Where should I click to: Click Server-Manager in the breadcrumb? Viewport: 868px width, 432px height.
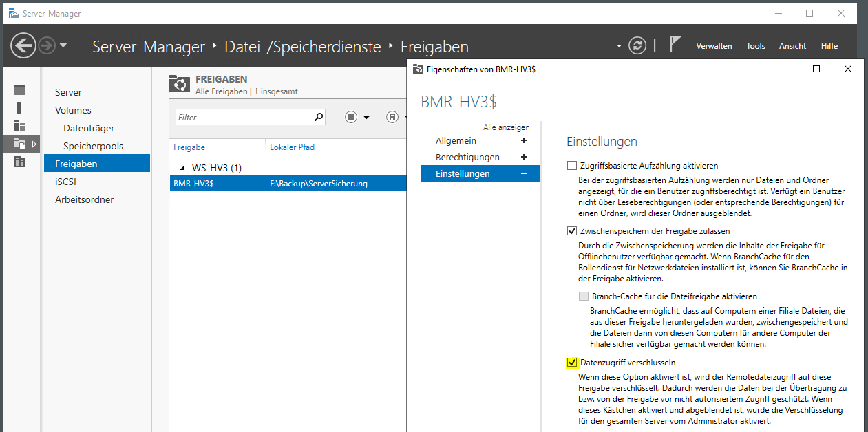[149, 47]
